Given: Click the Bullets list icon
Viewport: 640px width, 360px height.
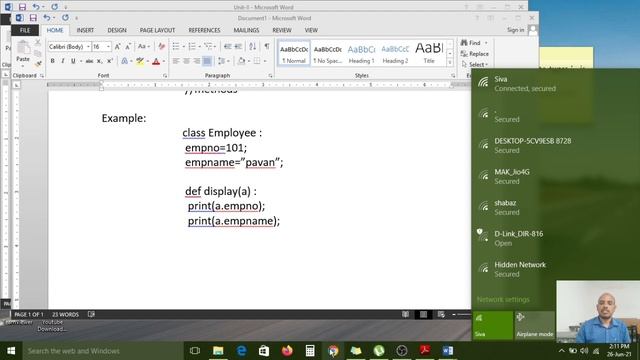Looking at the screenshot, I should click(176, 46).
